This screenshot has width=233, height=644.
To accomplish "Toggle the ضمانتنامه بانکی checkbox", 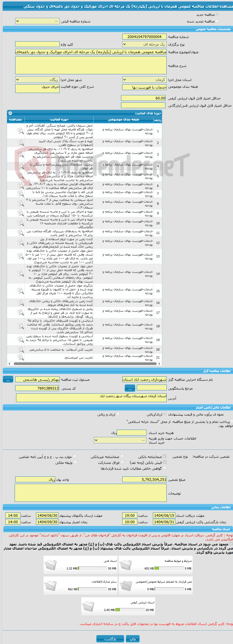I will point(165,456).
